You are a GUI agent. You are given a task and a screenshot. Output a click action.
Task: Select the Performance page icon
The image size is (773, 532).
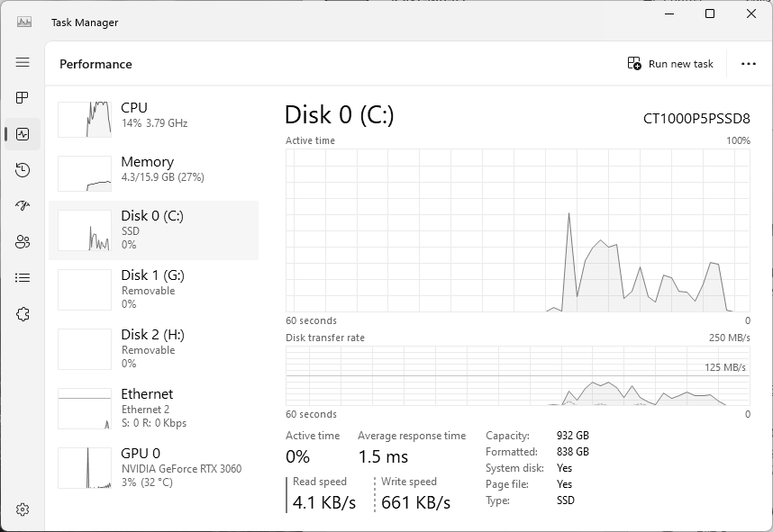(x=23, y=134)
